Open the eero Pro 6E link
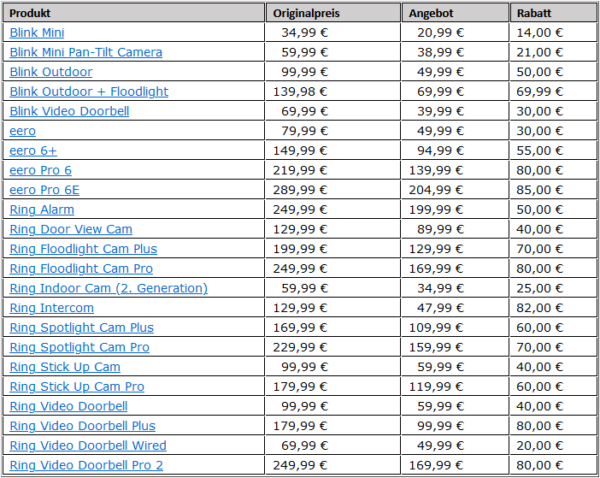The height and width of the screenshot is (478, 600). [x=44, y=190]
